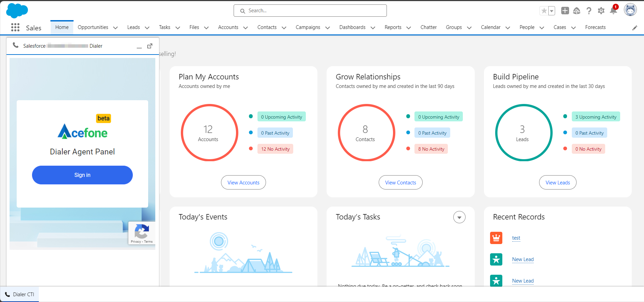Screen dimensions: 644x302
Task: Open the Dashboards tab
Action: [x=352, y=27]
